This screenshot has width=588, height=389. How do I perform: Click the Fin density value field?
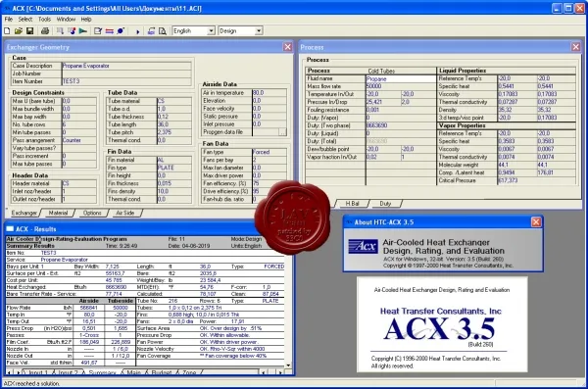pos(174,191)
